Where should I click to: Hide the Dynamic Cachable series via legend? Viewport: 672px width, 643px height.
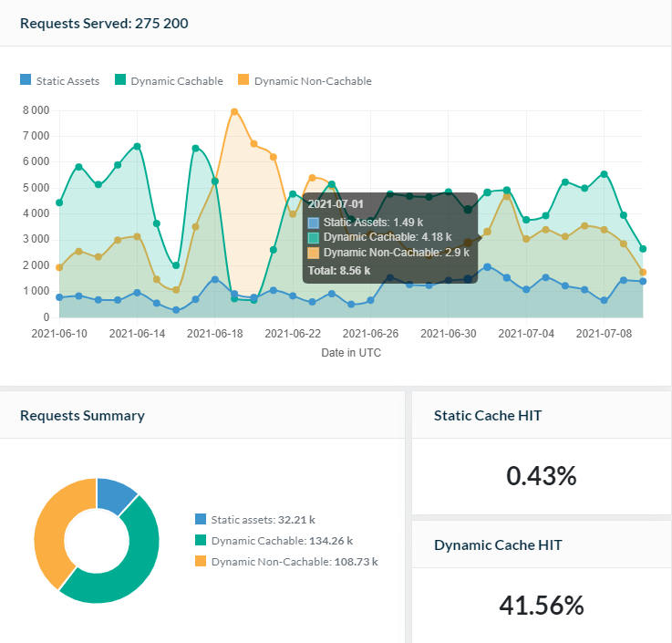(176, 81)
